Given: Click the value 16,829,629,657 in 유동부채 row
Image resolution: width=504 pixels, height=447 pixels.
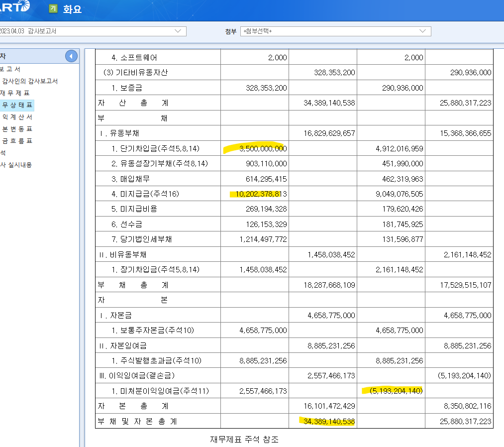Looking at the screenshot, I should (x=329, y=133).
